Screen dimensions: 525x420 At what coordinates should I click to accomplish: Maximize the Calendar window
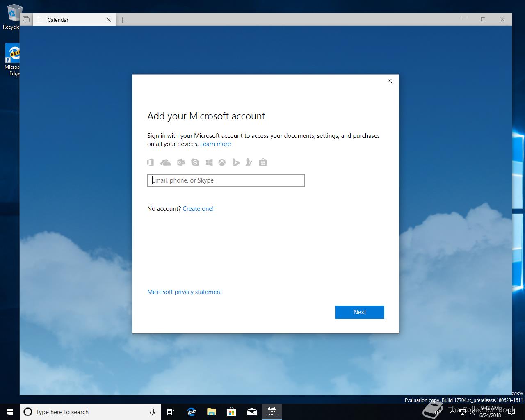483,19
